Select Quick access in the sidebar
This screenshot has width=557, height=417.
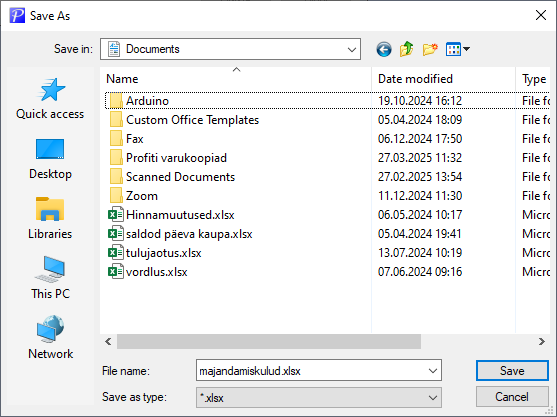(50, 98)
